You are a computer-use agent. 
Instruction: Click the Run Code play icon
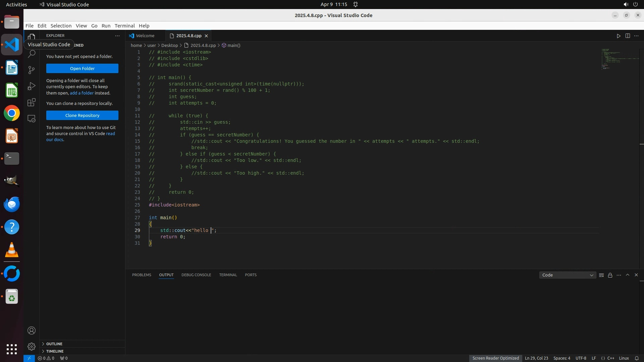(619, 36)
